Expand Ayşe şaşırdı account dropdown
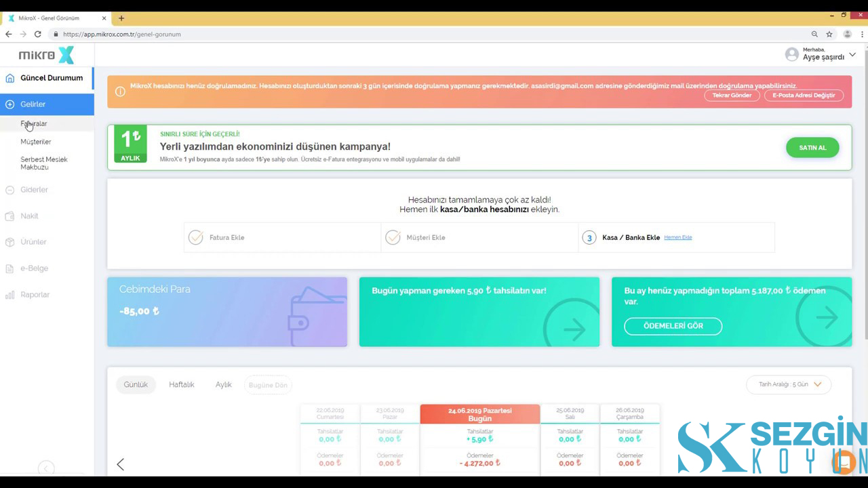The height and width of the screenshot is (488, 868). [852, 55]
